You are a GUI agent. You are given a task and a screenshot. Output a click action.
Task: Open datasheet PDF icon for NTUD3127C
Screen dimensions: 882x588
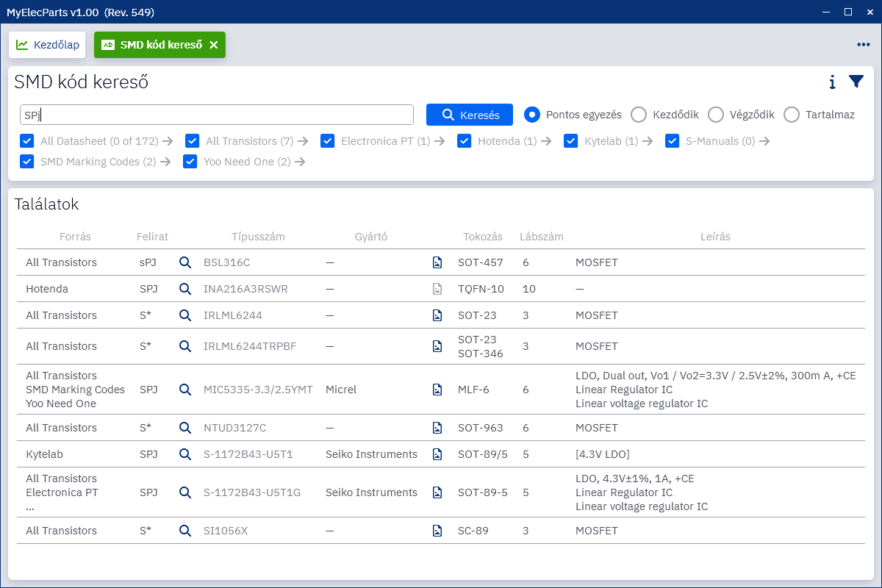click(437, 428)
